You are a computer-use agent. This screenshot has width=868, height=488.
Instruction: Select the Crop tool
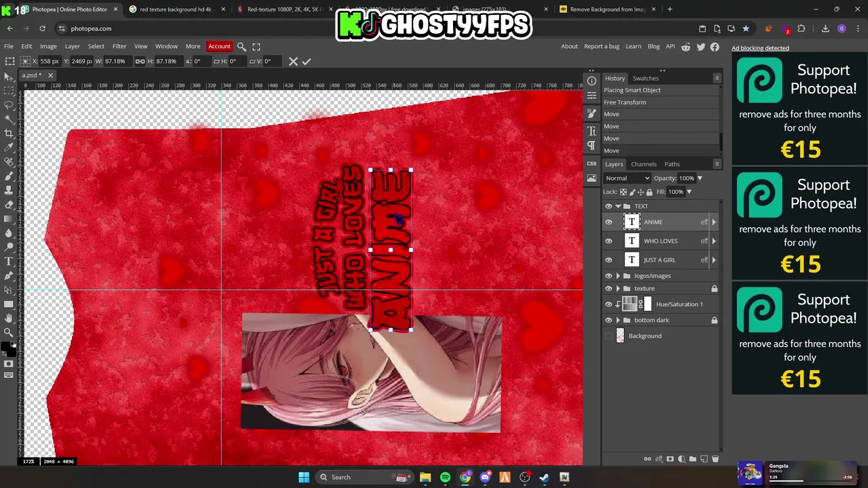click(9, 134)
